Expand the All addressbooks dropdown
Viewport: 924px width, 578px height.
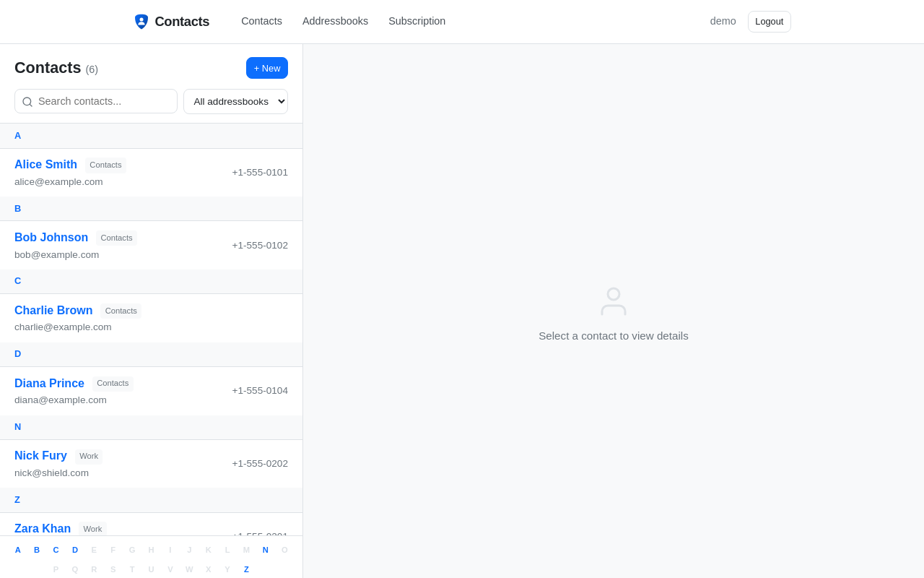point(235,101)
